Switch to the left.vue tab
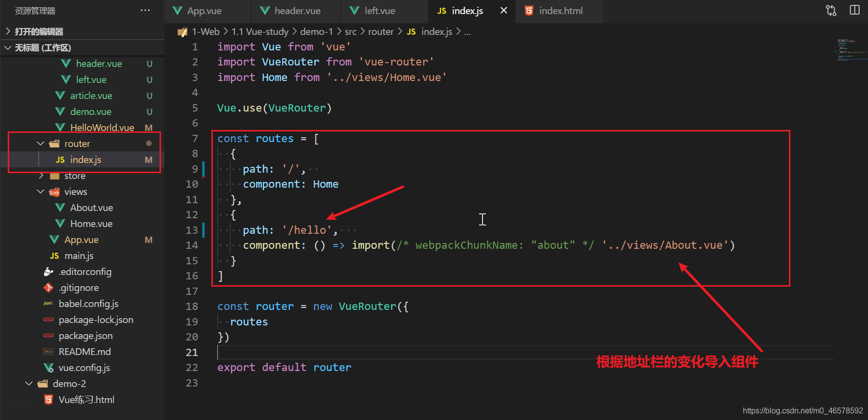Viewport: 868px width, 420px height. 385,11
